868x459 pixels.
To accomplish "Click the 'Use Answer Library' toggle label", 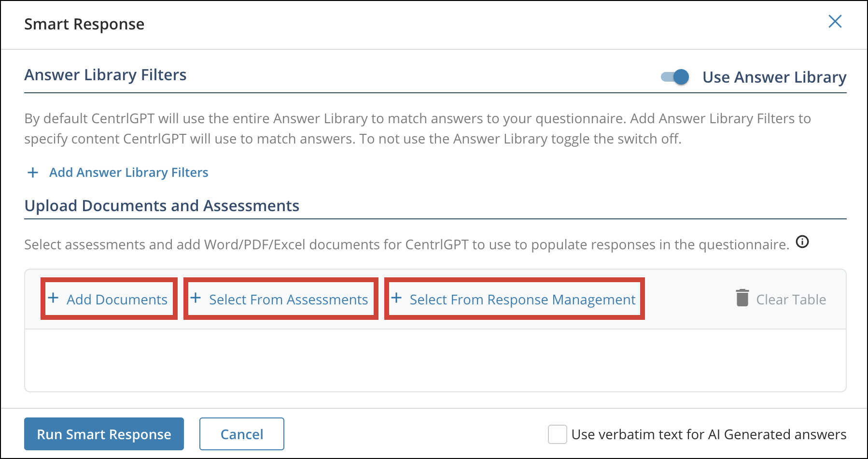I will (x=774, y=77).
